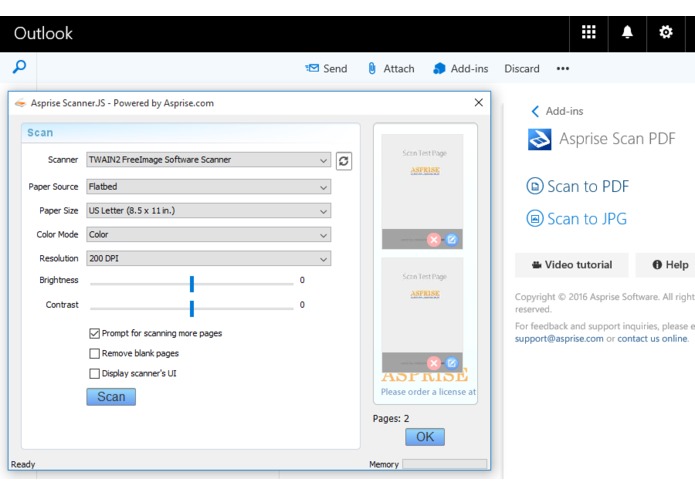The image size is (695, 494).
Task: Open notifications bell in Outlook header
Action: click(x=627, y=32)
